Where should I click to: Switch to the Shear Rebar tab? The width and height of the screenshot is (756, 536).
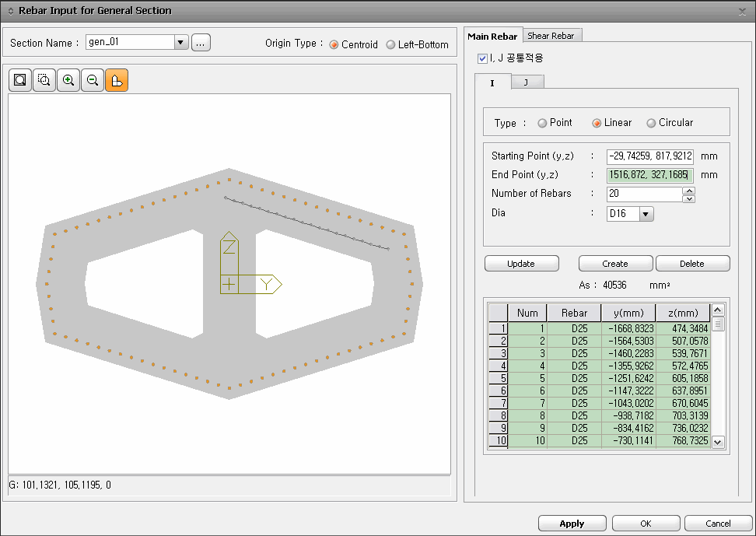tap(552, 35)
